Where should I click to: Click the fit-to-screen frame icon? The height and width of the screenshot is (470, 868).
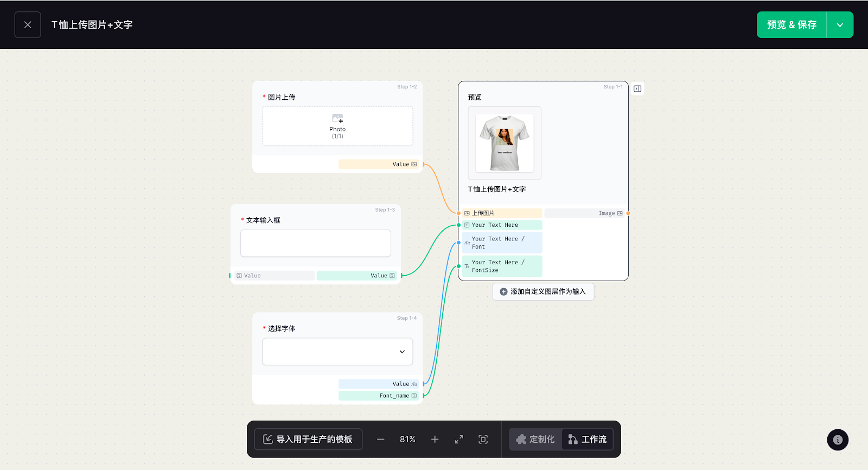tap(483, 439)
